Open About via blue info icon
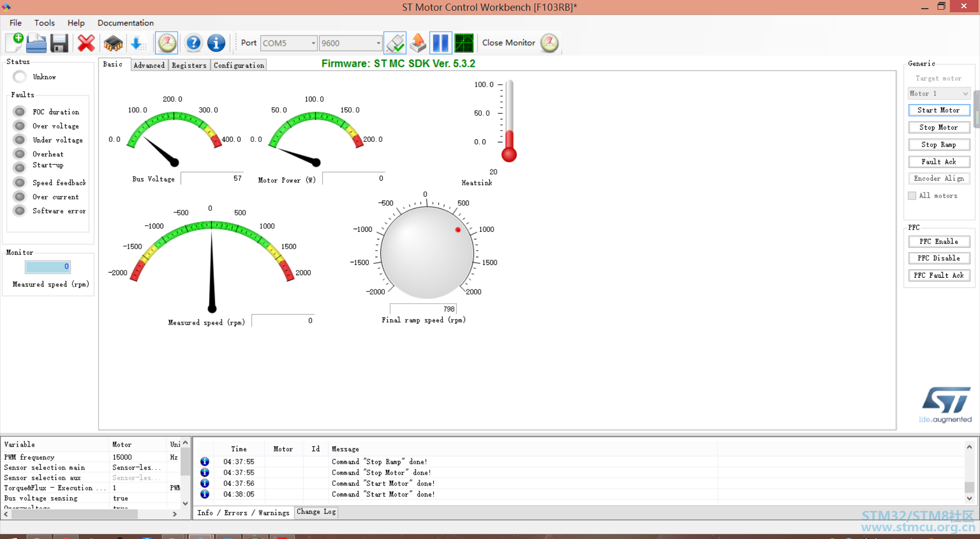This screenshot has height=539, width=980. click(216, 43)
